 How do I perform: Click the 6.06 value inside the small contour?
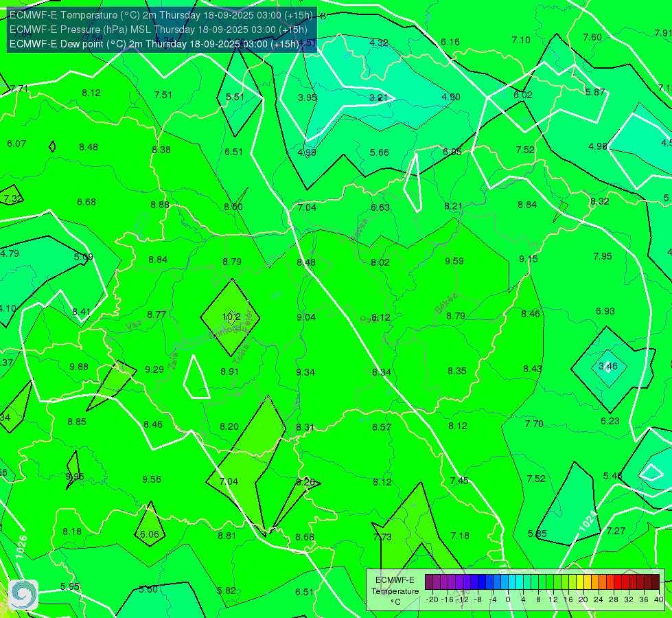click(x=150, y=534)
